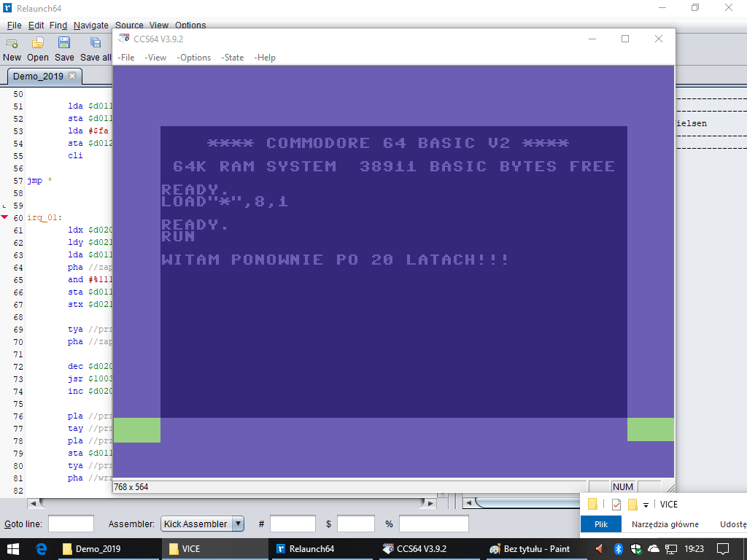The width and height of the screenshot is (747, 560).
Task: Open the Action Center notifications icon
Action: pyautogui.click(x=723, y=549)
